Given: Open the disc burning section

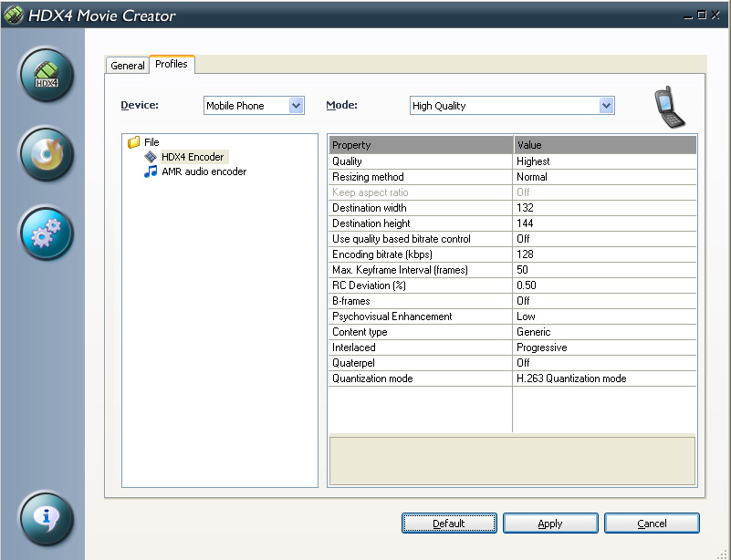Looking at the screenshot, I should click(47, 154).
